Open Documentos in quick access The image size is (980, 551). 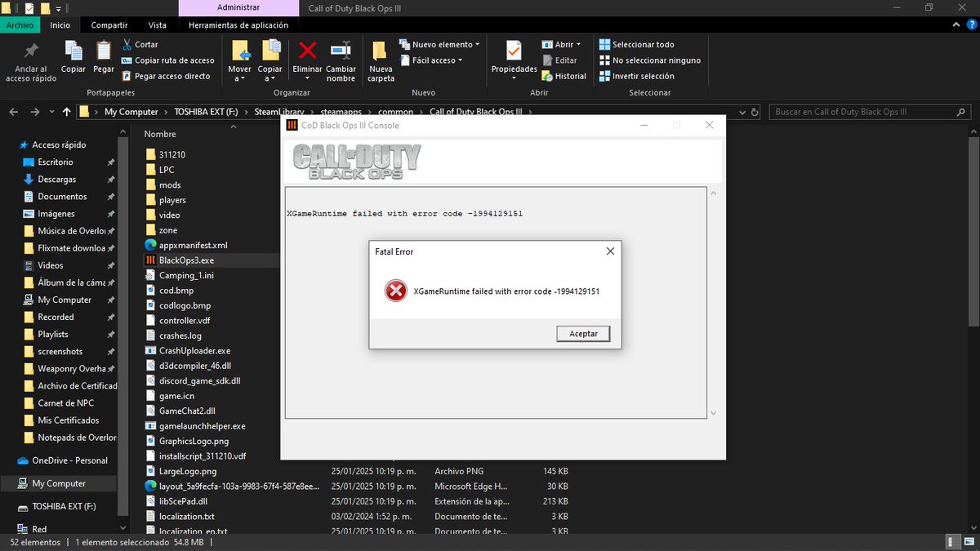61,196
